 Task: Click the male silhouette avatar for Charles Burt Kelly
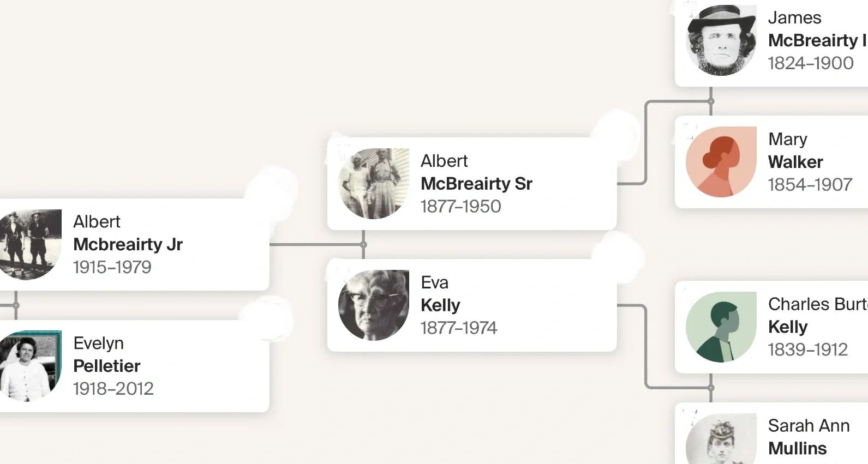(721, 327)
